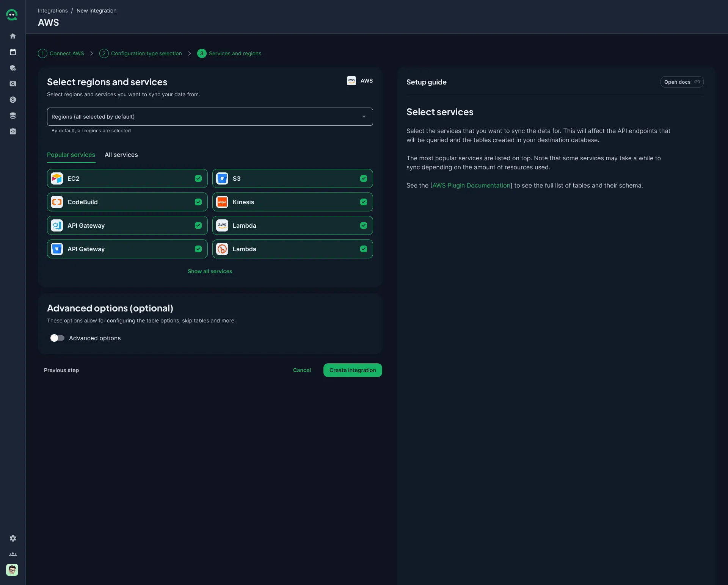Image resolution: width=728 pixels, height=585 pixels.
Task: Click the calendar icon in sidebar
Action: (13, 52)
